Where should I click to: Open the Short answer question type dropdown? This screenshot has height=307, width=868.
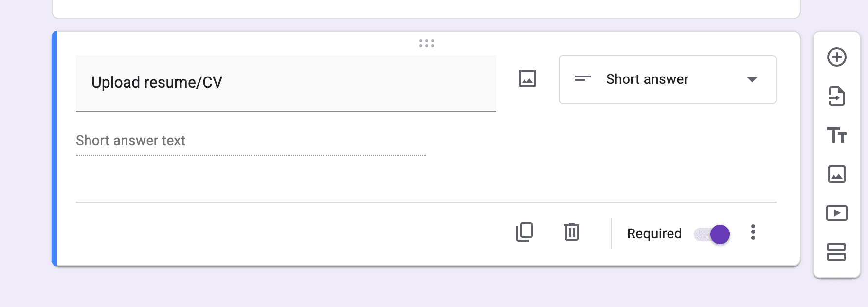667,79
